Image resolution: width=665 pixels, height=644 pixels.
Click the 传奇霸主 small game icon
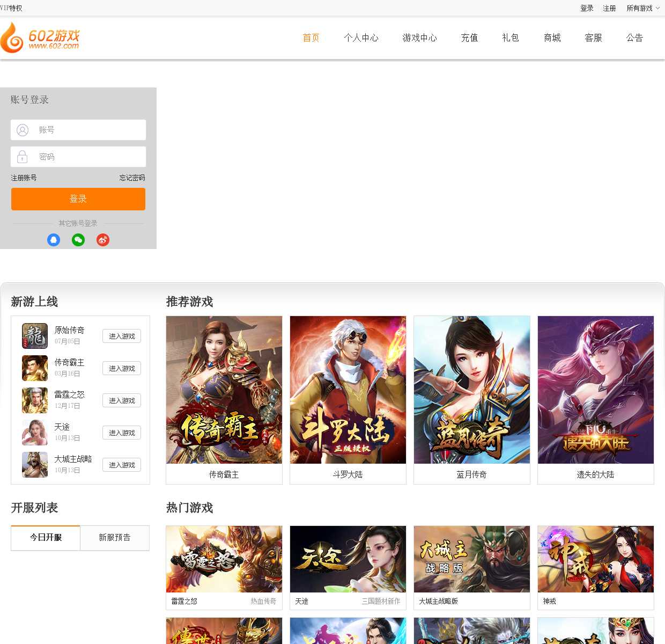(x=35, y=368)
